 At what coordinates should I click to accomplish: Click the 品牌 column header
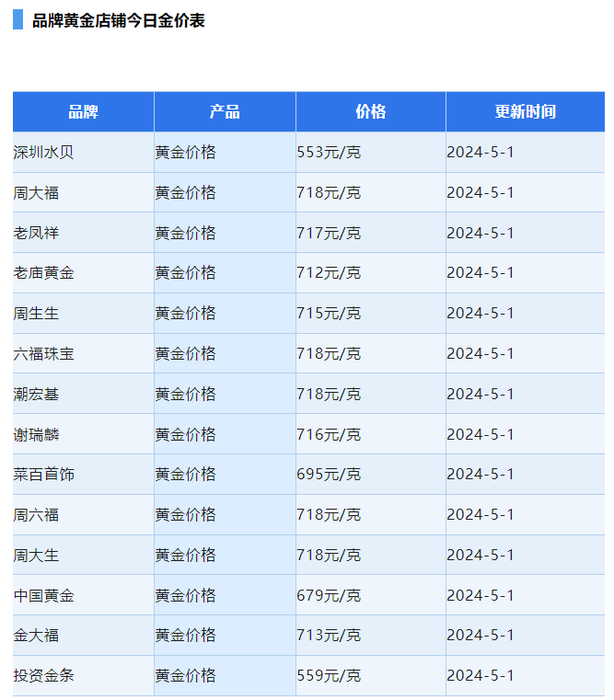83,111
